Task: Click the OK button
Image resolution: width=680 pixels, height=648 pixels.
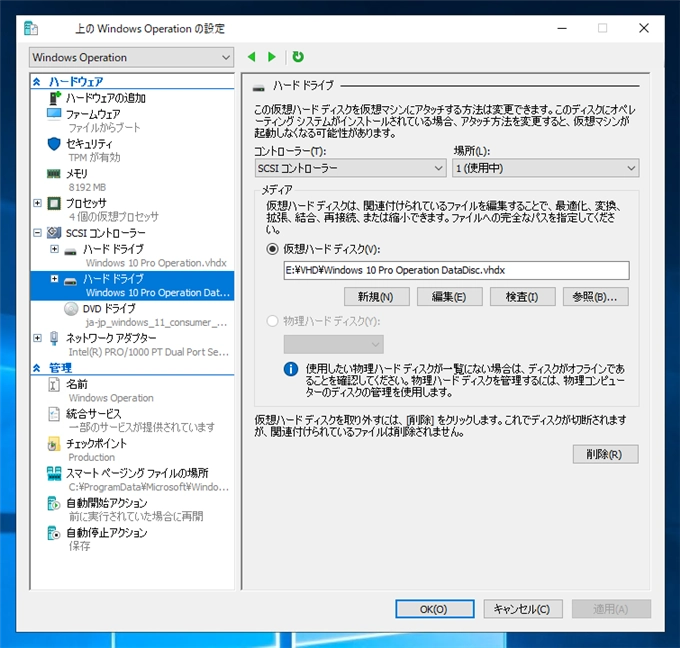Action: pyautogui.click(x=435, y=609)
